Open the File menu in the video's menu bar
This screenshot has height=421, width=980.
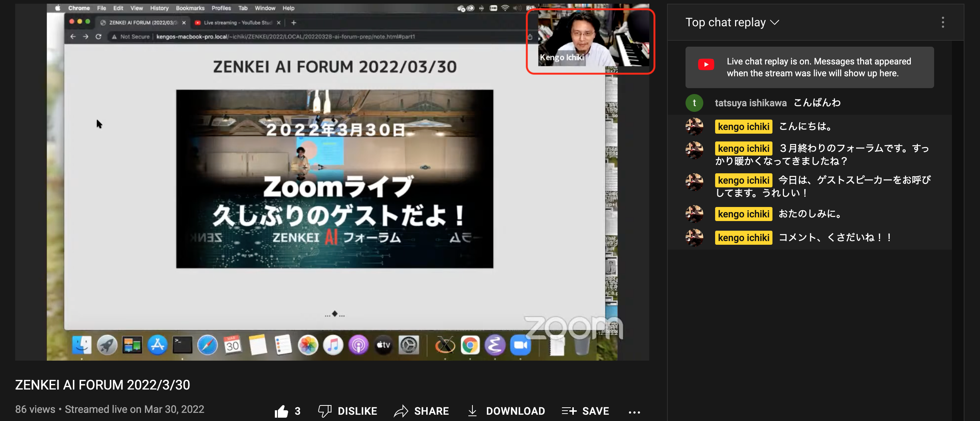click(x=101, y=8)
